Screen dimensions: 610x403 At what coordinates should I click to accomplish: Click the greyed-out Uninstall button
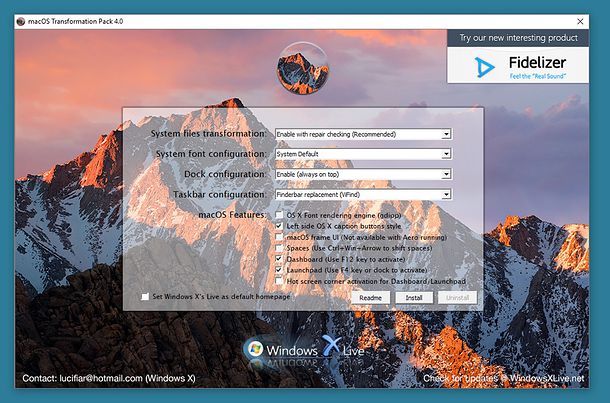[x=458, y=298]
